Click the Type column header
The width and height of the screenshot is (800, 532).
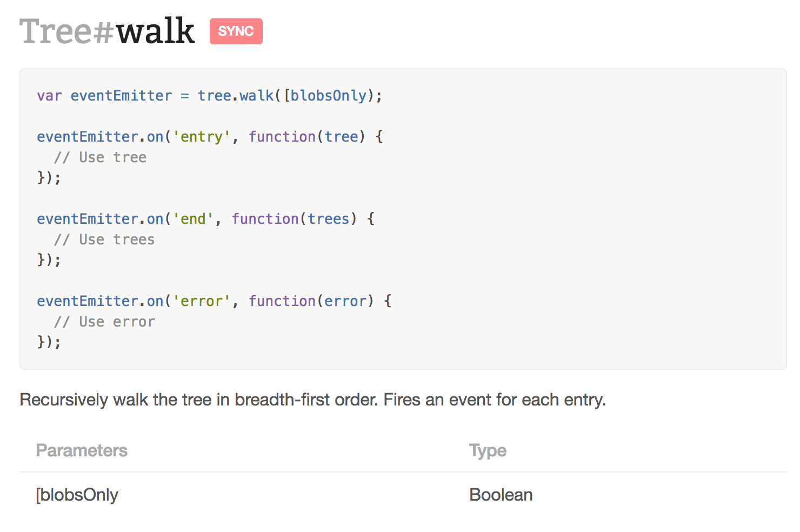488,450
